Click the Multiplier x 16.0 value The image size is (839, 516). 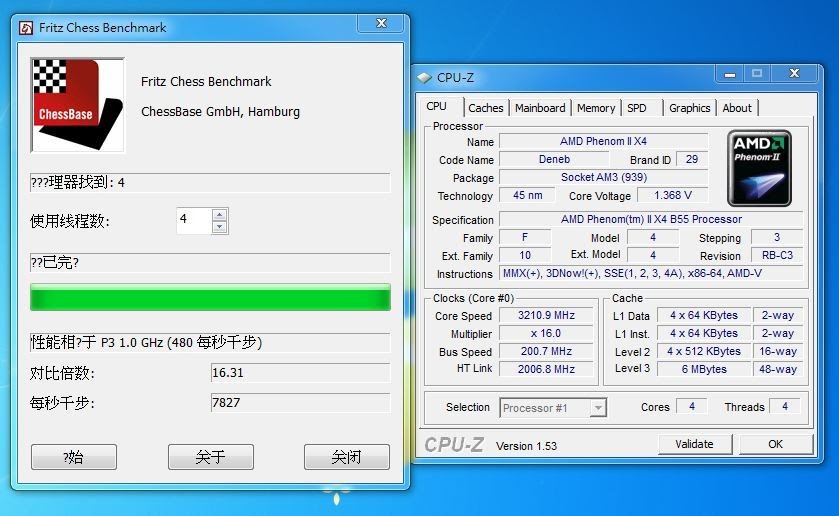click(546, 333)
